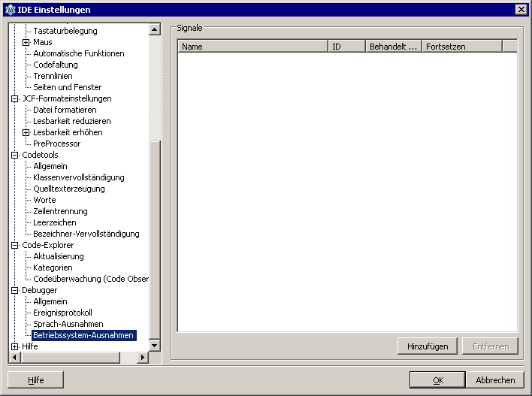532x396 pixels.
Task: Expand the Maus tree node
Action: point(26,43)
